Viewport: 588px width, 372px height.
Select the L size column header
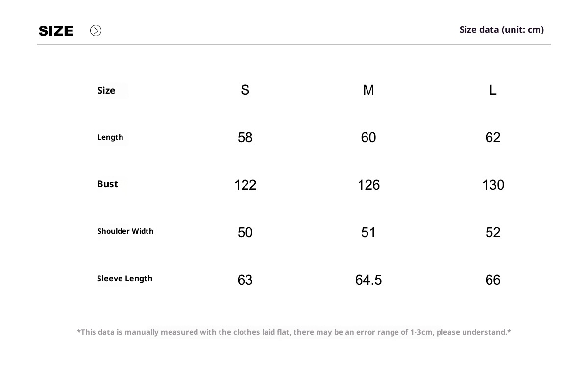(x=493, y=90)
